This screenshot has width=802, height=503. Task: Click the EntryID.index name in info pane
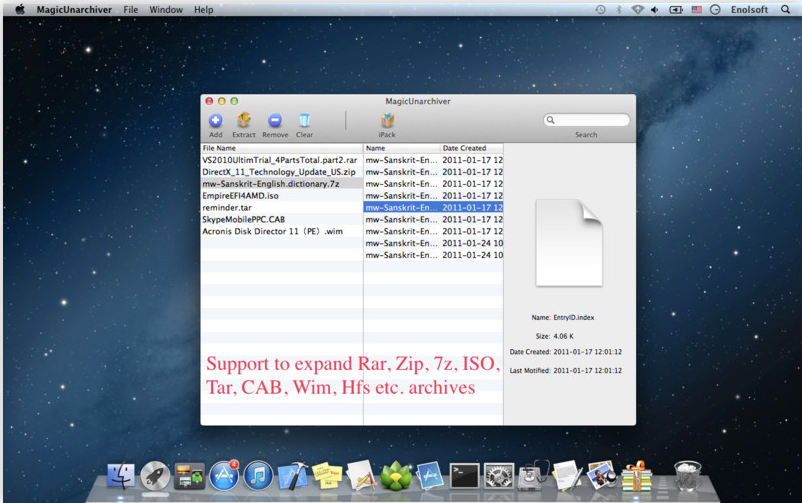[x=574, y=317]
